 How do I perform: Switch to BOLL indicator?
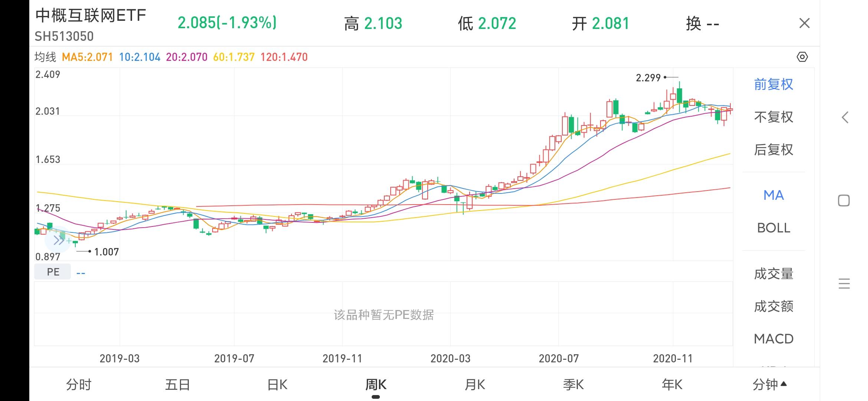point(773,228)
